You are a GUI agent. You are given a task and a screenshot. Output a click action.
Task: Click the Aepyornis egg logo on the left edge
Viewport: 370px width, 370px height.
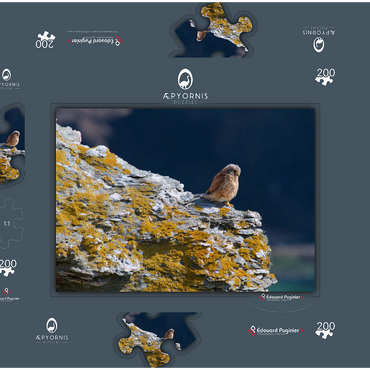click(x=7, y=75)
